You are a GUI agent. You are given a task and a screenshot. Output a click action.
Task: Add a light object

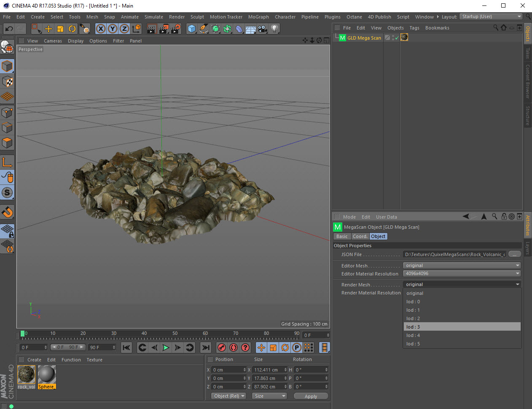click(x=274, y=29)
